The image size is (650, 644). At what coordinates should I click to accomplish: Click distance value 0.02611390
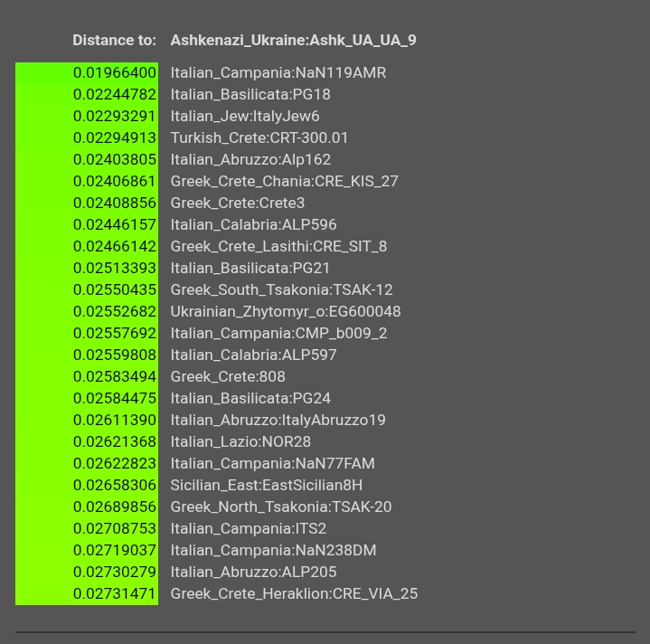(x=115, y=420)
